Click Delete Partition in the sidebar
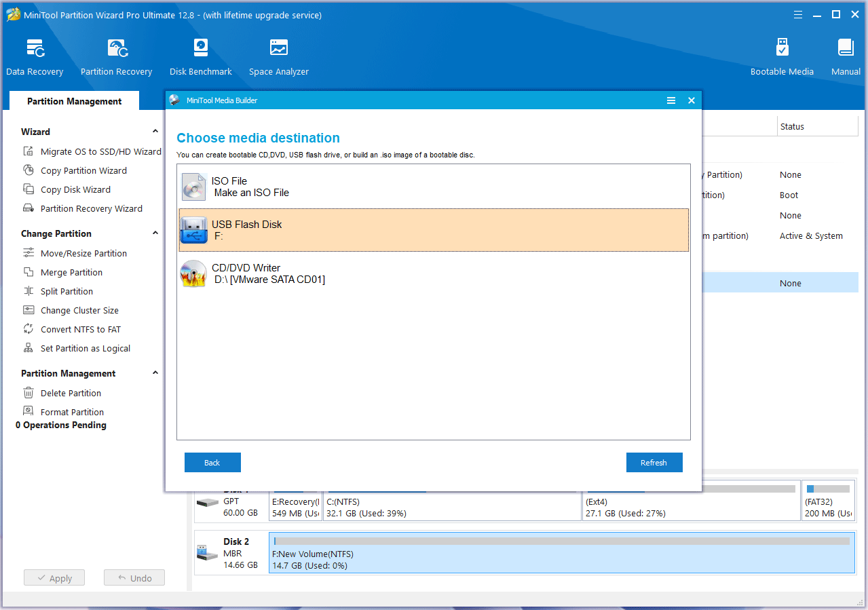The width and height of the screenshot is (868, 610). [62, 393]
